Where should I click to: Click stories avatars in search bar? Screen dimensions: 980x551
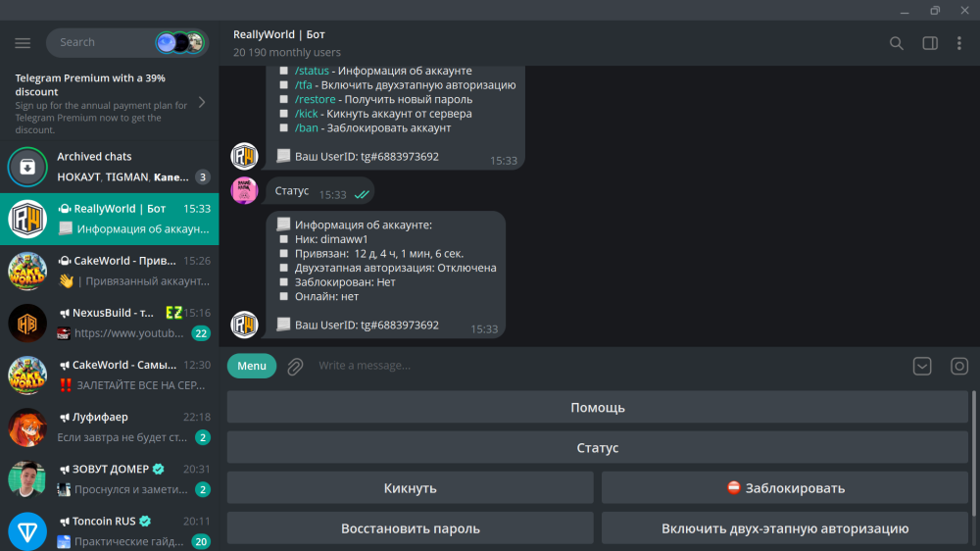[180, 42]
